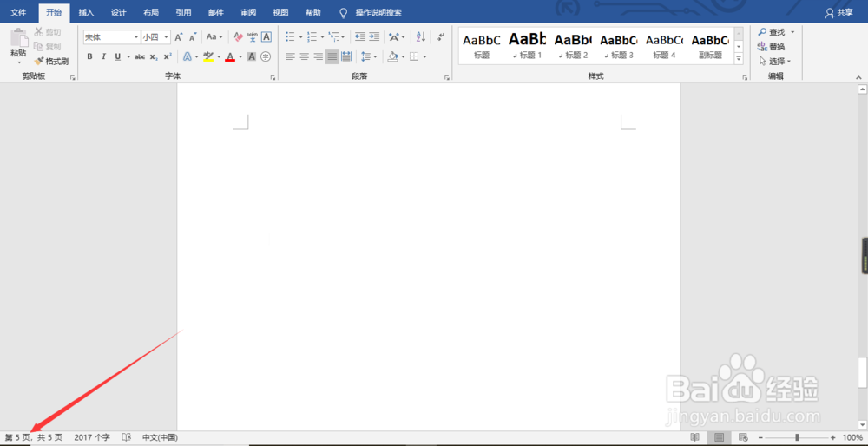Image resolution: width=868 pixels, height=446 pixels.
Task: Clear all formatting with the eraser icon
Action: click(x=239, y=37)
